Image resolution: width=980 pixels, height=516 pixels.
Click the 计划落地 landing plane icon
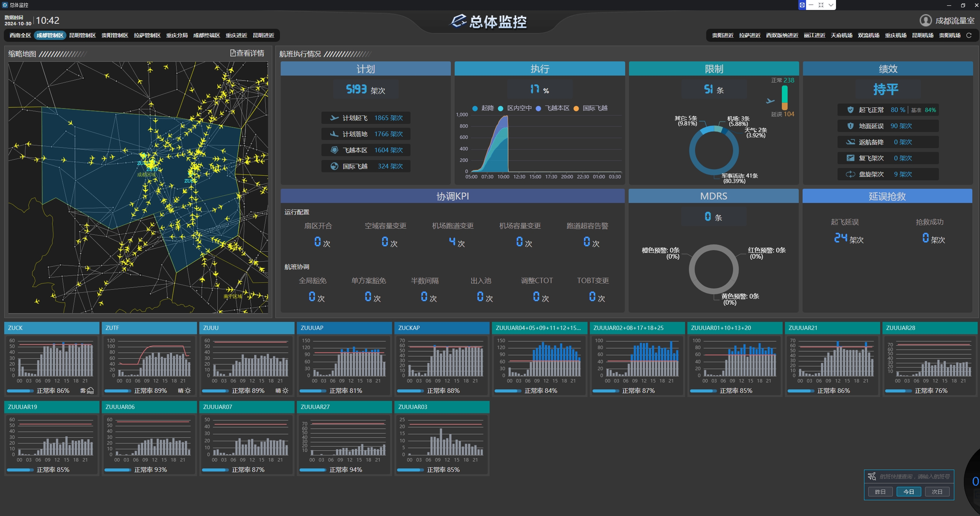tap(334, 134)
